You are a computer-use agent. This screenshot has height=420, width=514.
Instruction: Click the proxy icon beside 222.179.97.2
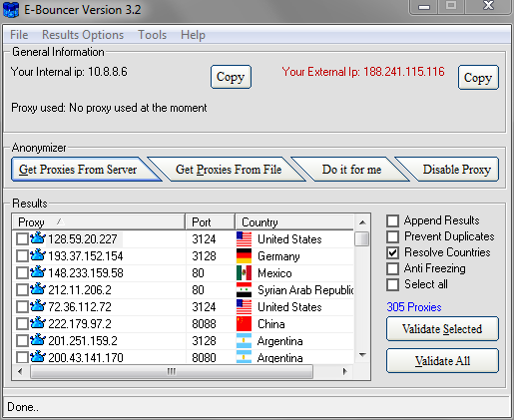(x=38, y=323)
